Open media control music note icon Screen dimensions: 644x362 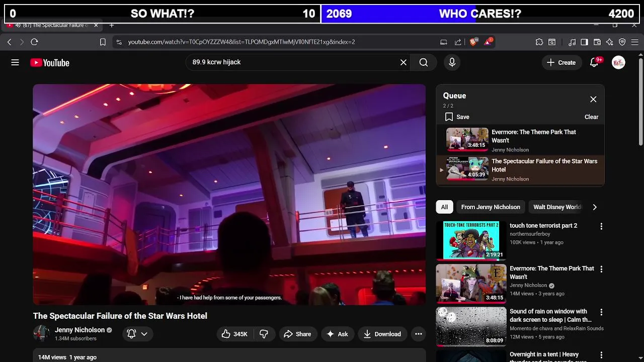tap(572, 42)
